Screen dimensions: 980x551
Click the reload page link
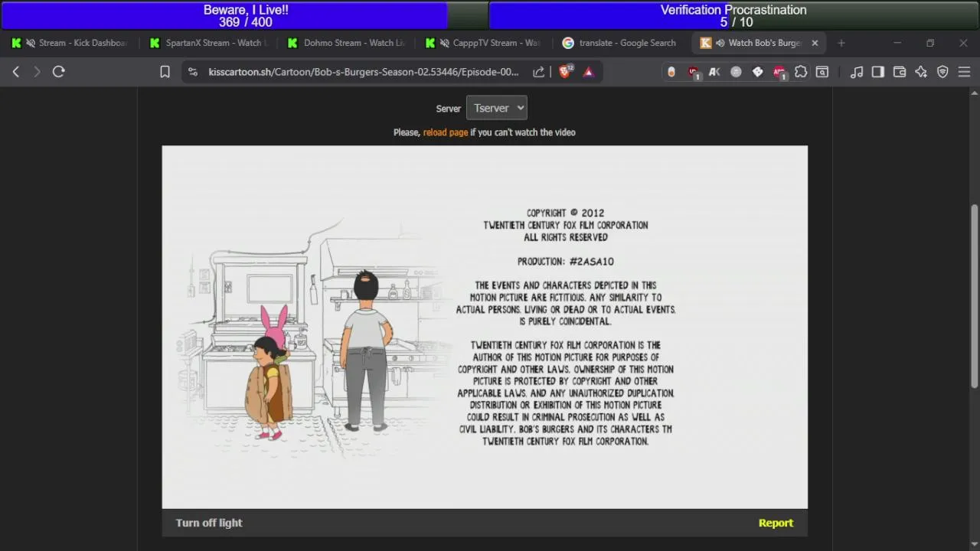[x=446, y=132]
